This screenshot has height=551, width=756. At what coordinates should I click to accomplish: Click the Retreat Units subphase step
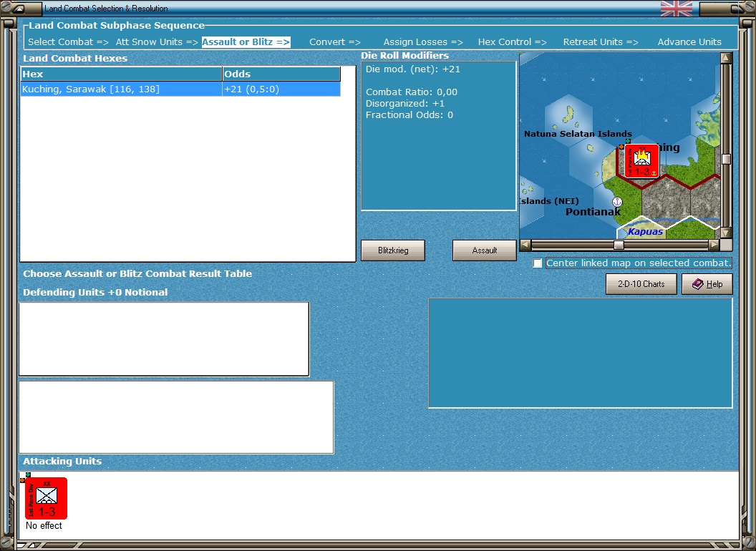coord(601,42)
